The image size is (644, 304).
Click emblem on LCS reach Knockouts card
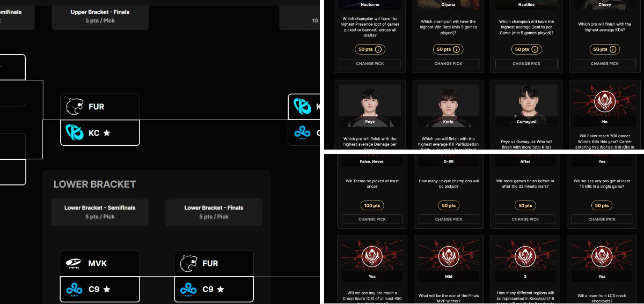pyautogui.click(x=602, y=256)
